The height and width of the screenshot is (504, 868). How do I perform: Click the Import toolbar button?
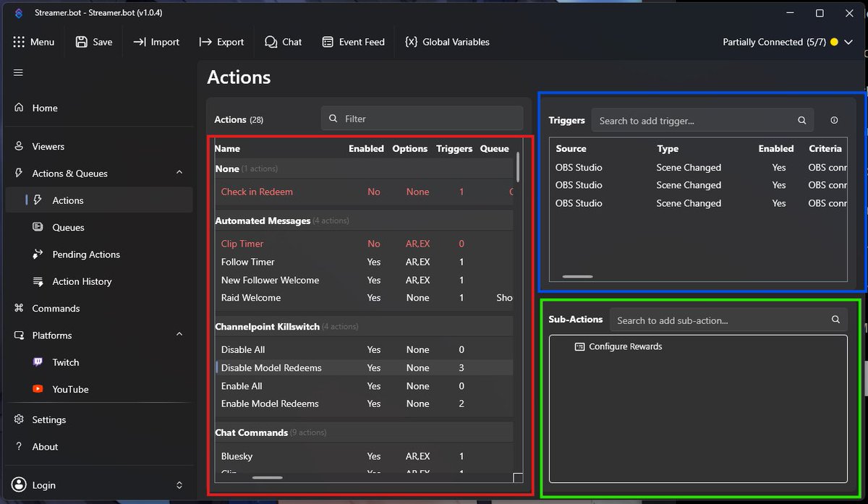[156, 42]
